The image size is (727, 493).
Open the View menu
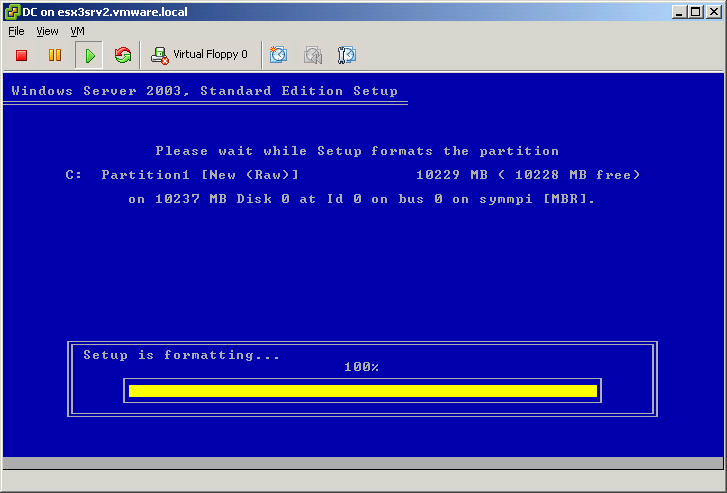pyautogui.click(x=47, y=31)
